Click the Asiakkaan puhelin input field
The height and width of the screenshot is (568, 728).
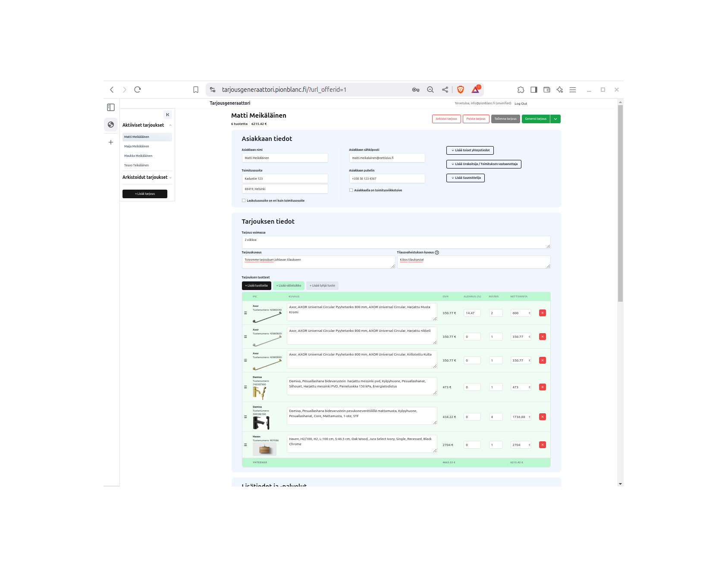(386, 178)
